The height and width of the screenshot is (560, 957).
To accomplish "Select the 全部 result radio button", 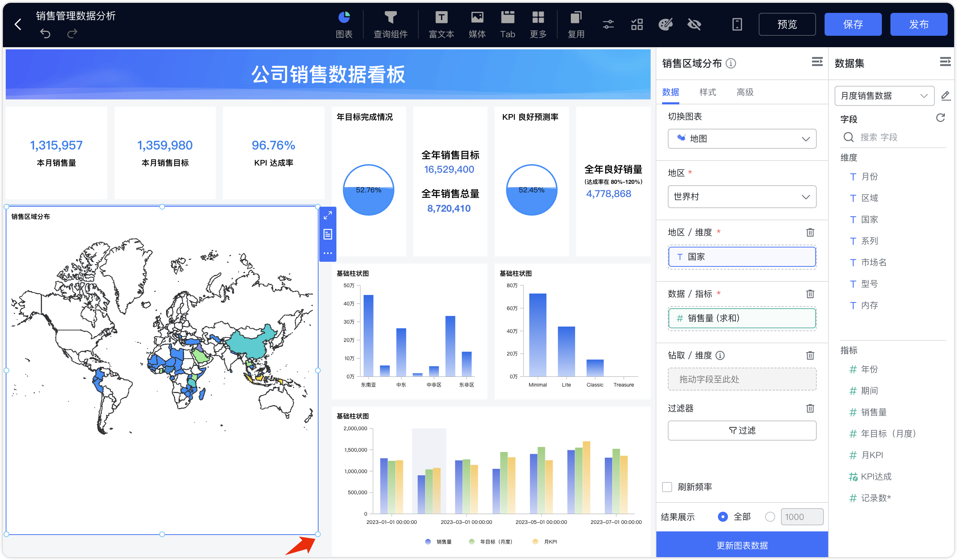I will point(723,517).
